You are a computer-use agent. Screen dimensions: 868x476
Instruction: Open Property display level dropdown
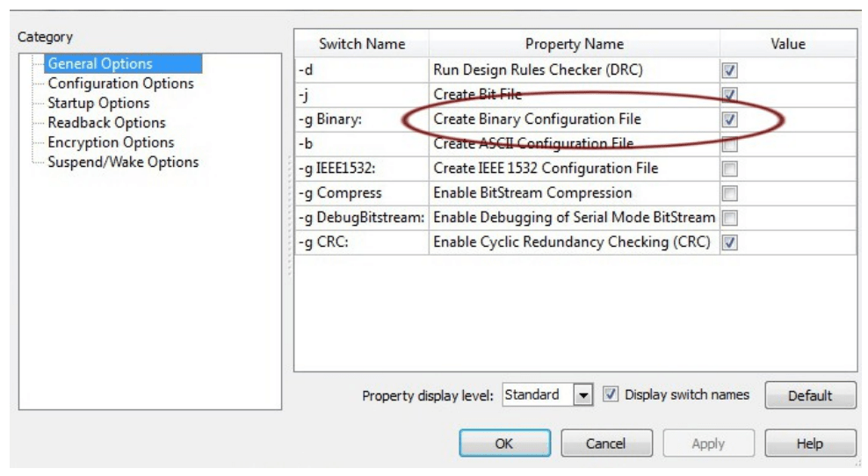[x=583, y=395]
